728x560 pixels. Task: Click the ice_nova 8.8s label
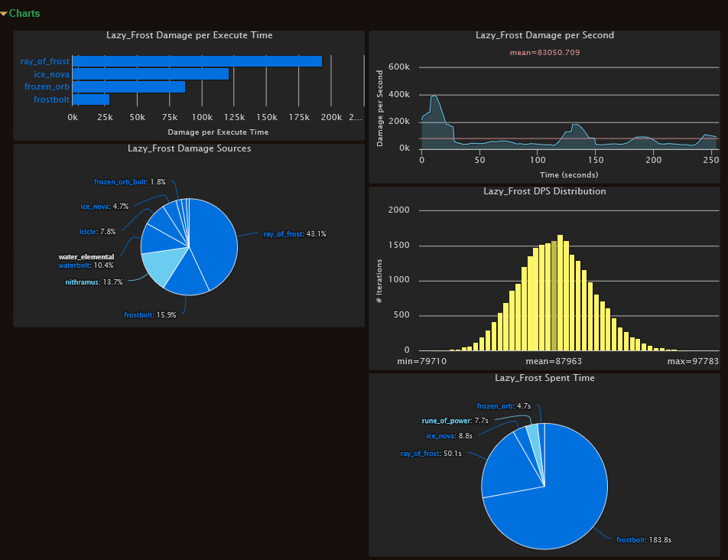point(449,436)
